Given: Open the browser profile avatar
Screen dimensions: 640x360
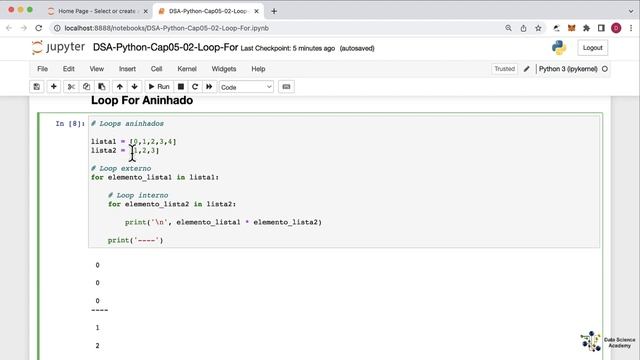Looking at the screenshot, I should (616, 28).
